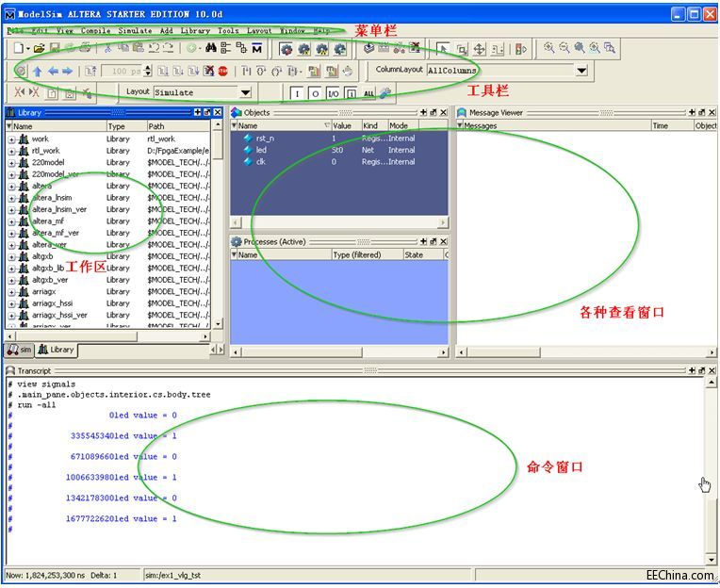
Task: Toggle the 'O' output filter button
Action: pyautogui.click(x=315, y=93)
